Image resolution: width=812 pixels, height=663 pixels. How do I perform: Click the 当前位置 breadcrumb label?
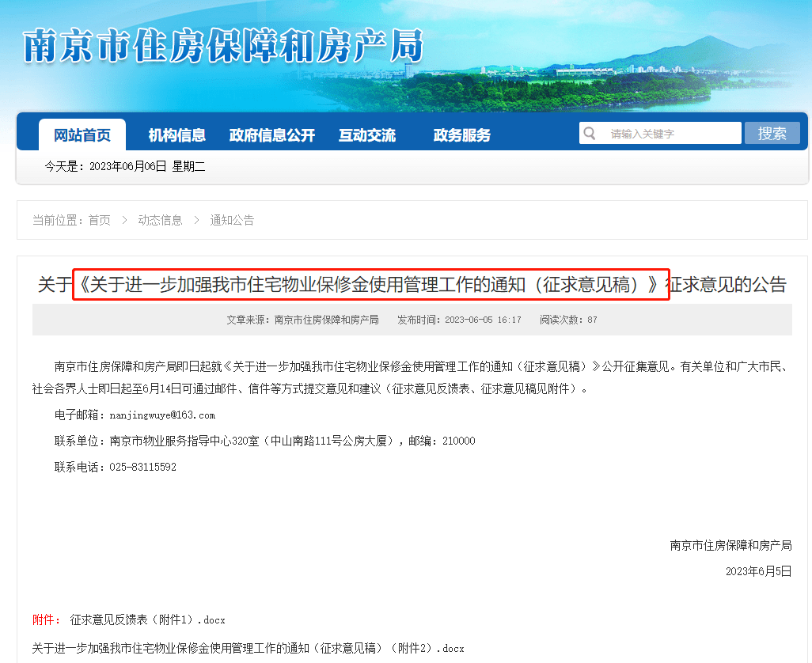(58, 221)
